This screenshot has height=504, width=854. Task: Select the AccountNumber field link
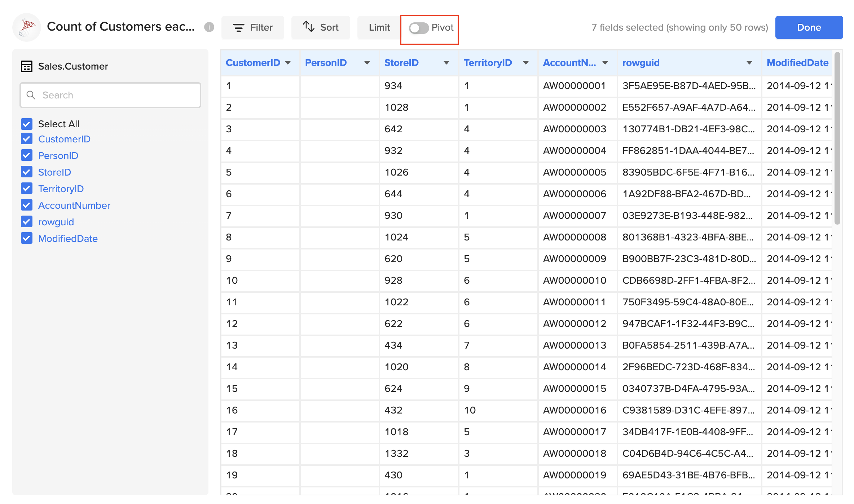74,205
